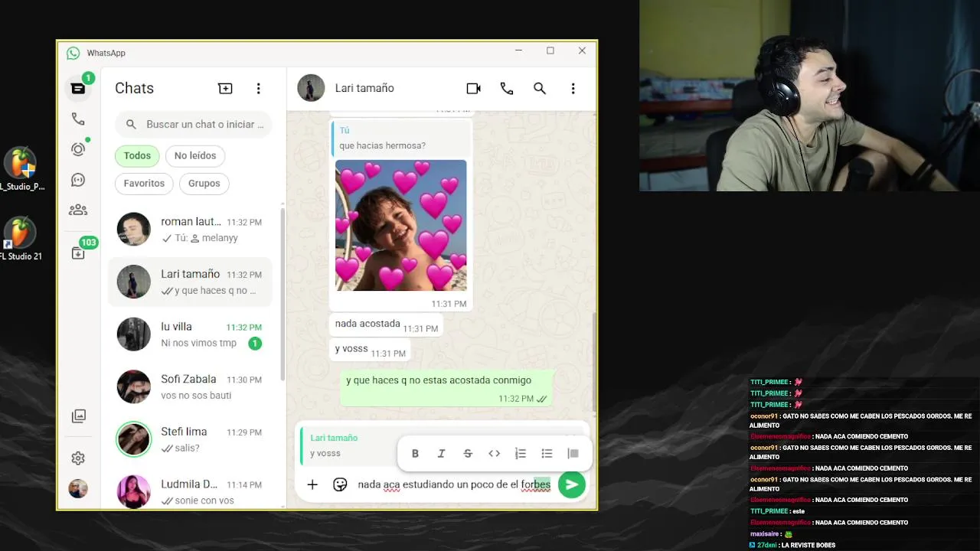Open FL Studio 21 desktop shortcut
This screenshot has width=980, height=551.
coord(21,240)
